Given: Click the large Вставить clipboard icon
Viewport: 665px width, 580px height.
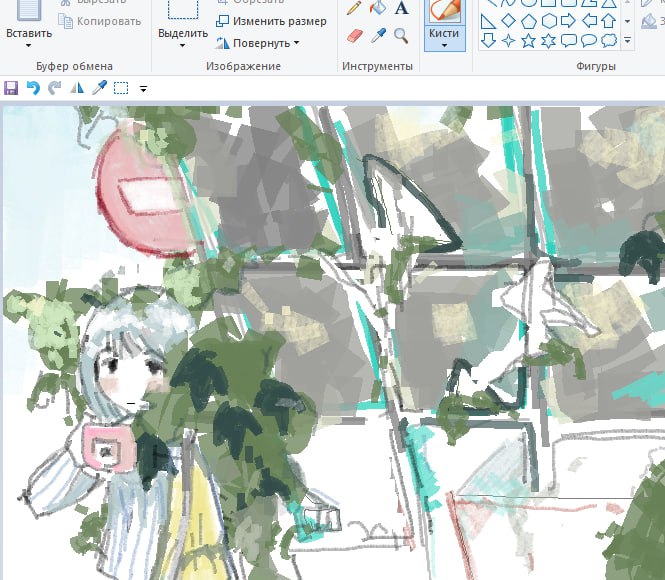Looking at the screenshot, I should (x=29, y=10).
